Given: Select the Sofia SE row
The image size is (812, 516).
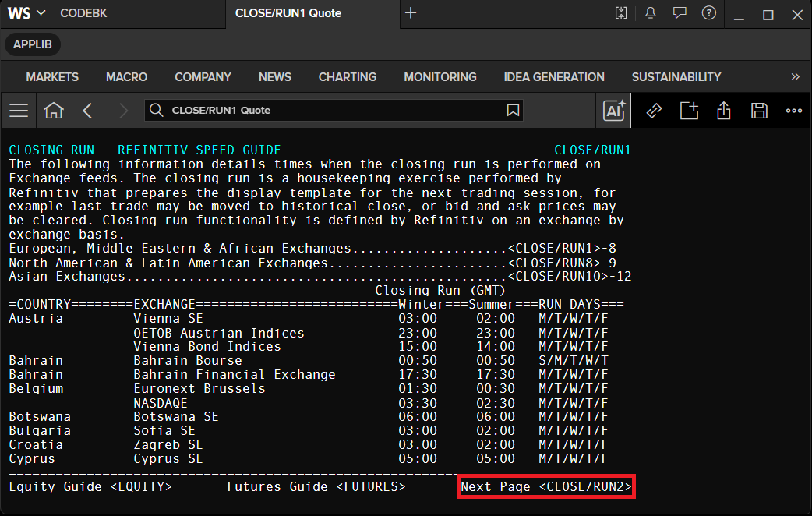Looking at the screenshot, I should coord(309,431).
